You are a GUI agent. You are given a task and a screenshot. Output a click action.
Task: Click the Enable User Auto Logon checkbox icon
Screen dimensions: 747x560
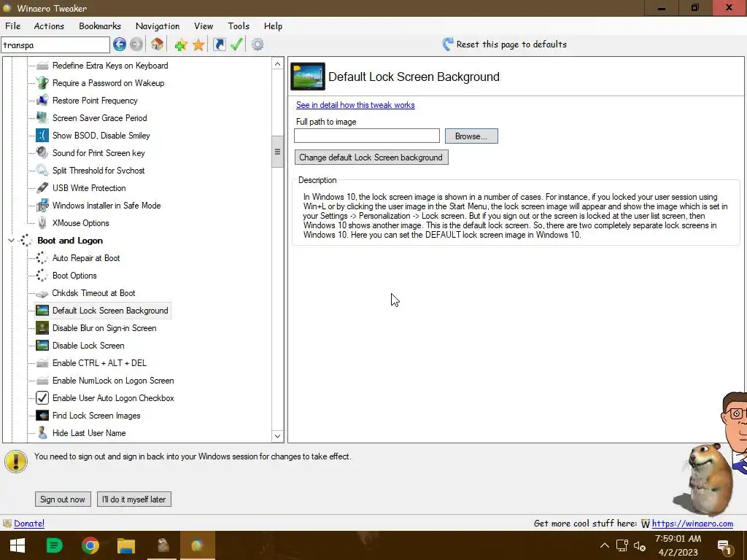click(x=42, y=398)
